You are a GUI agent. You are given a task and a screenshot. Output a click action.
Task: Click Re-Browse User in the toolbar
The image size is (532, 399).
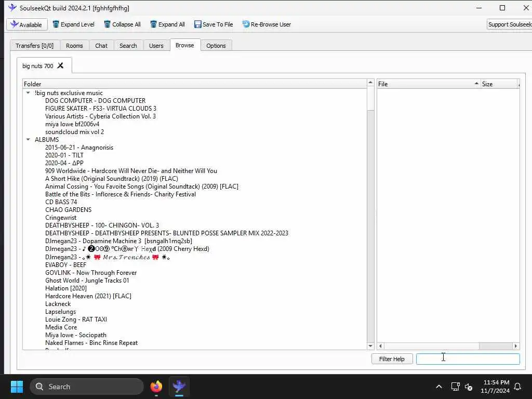pos(267,24)
